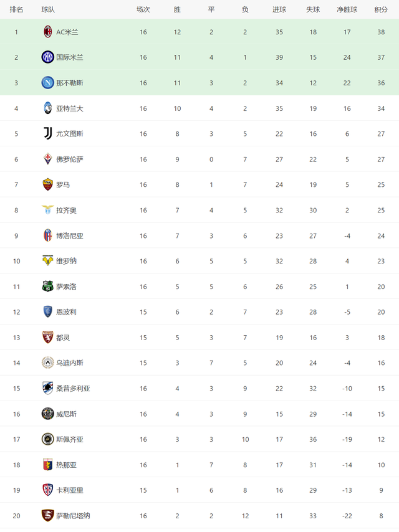Click the 国际米兰 club crest icon

[47, 57]
